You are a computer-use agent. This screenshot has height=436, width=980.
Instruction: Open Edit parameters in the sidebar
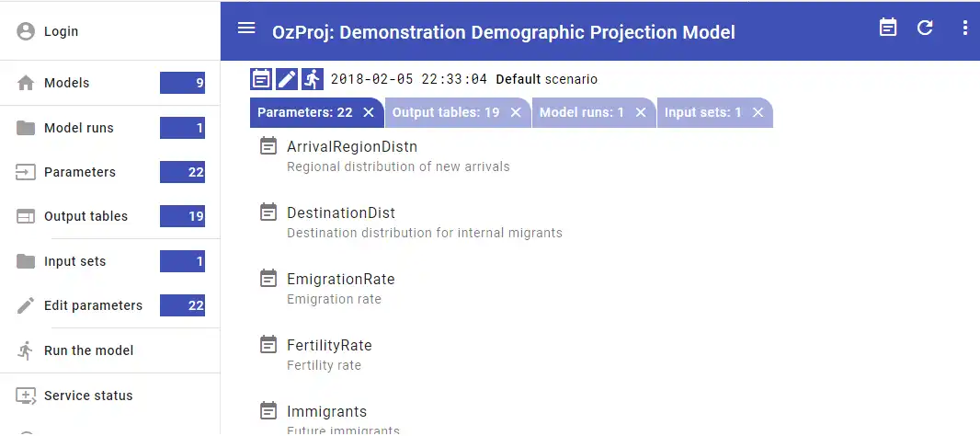tap(93, 305)
